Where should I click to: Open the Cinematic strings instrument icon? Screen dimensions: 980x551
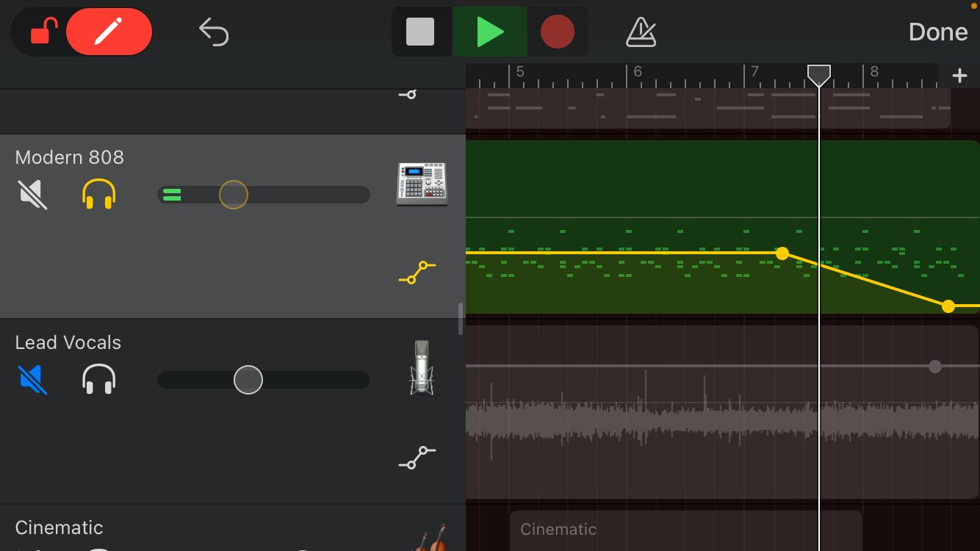pyautogui.click(x=430, y=538)
